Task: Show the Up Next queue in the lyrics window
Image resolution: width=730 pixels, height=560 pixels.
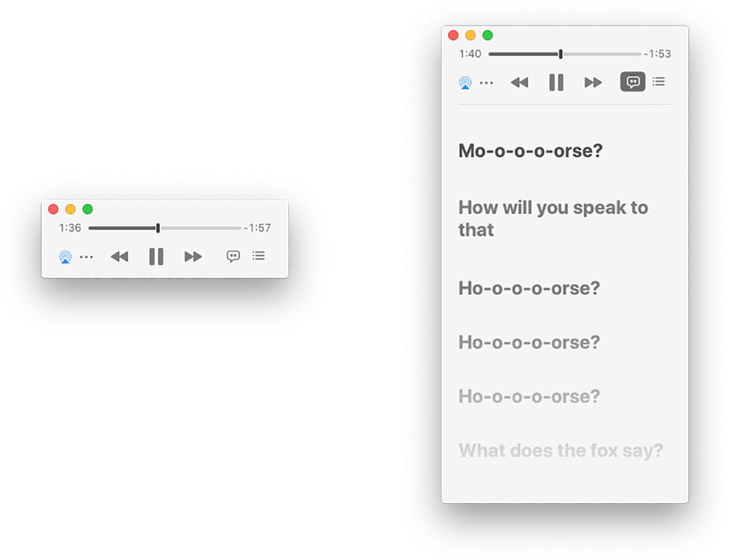Action: [x=658, y=82]
